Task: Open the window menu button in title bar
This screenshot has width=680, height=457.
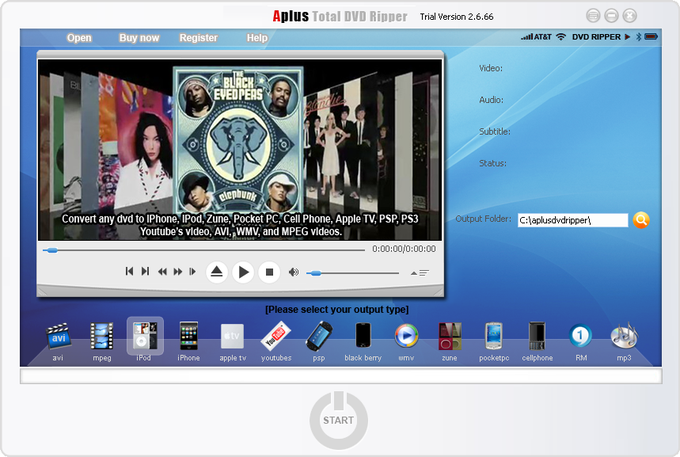Action: [x=593, y=16]
